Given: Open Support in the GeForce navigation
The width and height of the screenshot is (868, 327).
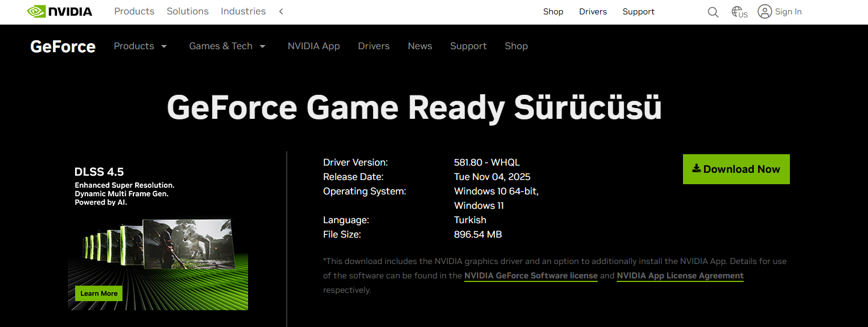Looking at the screenshot, I should tap(469, 46).
